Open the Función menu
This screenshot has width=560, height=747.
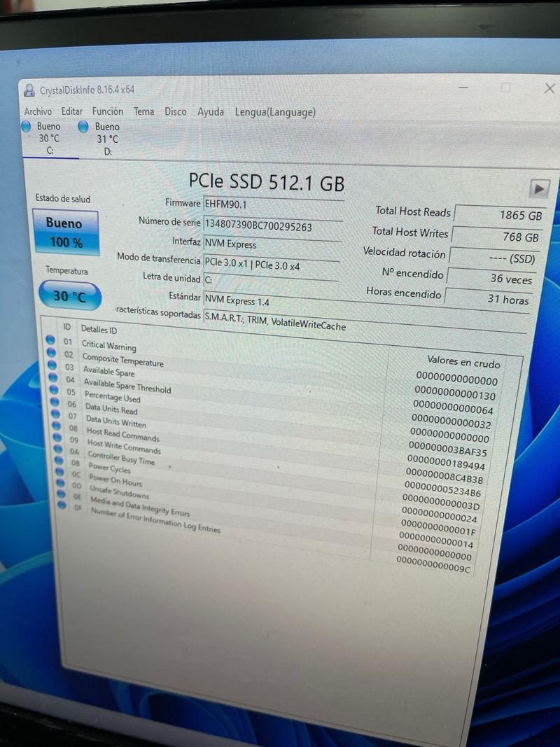pos(108,111)
